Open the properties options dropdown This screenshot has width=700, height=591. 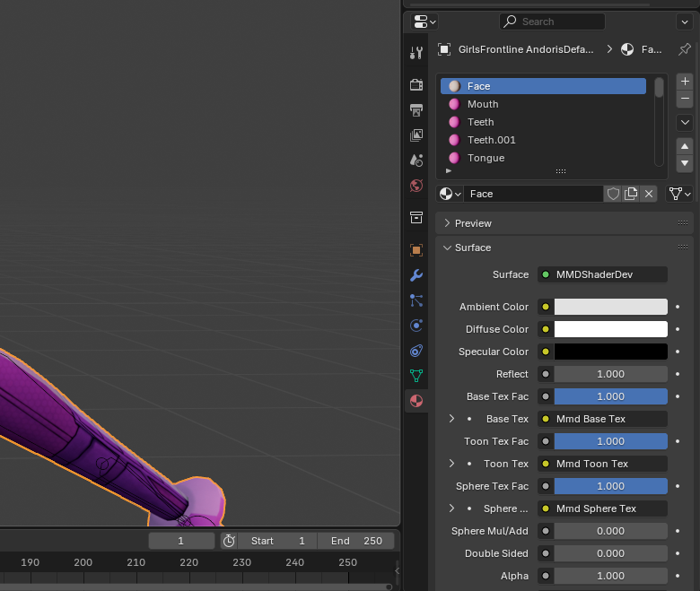(x=685, y=22)
